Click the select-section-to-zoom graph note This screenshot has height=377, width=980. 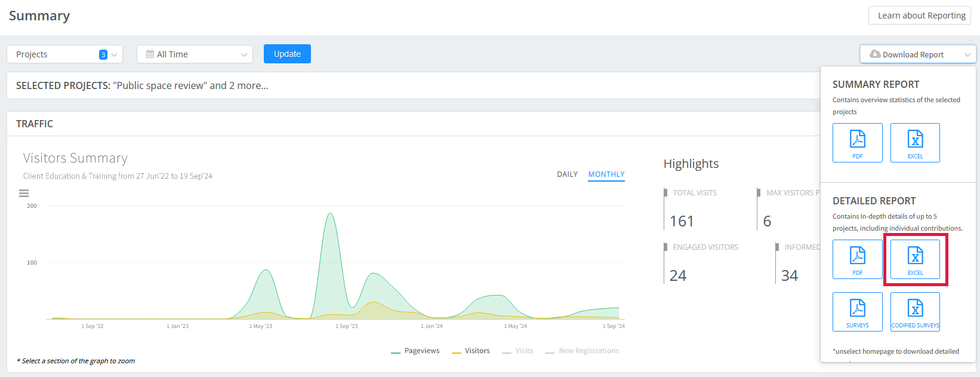coord(76,361)
